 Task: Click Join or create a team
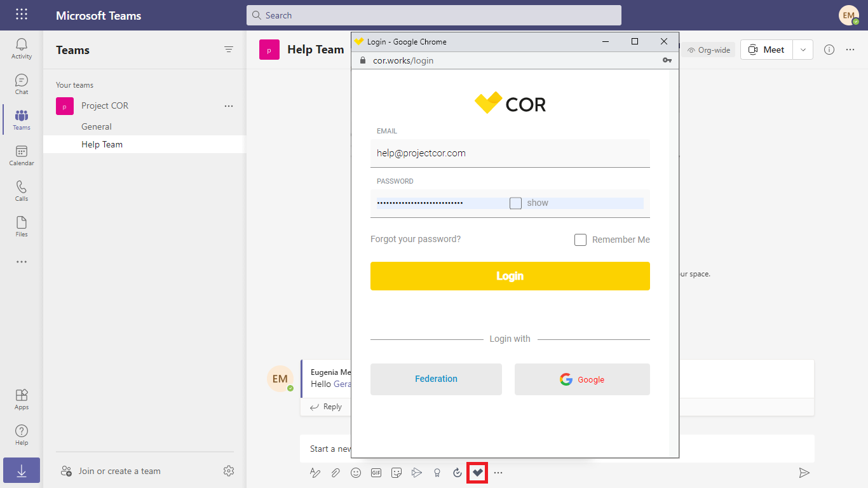[x=111, y=471]
